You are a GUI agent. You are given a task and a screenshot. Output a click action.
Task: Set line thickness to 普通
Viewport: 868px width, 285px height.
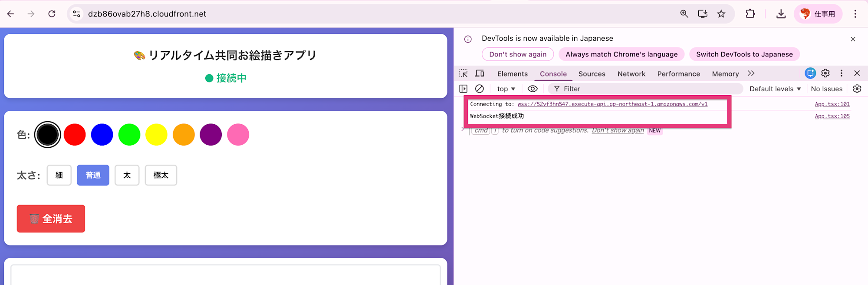coord(93,175)
